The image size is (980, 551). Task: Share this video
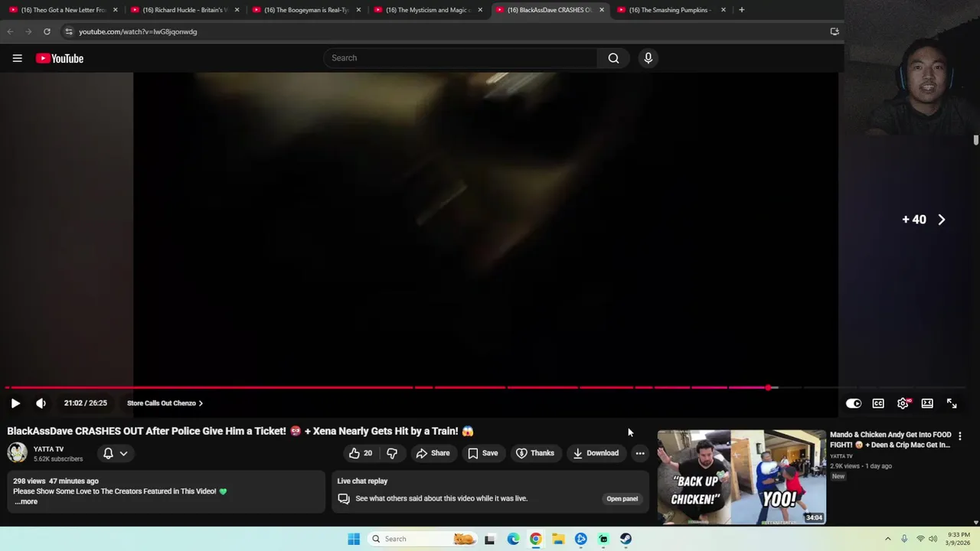coord(433,453)
